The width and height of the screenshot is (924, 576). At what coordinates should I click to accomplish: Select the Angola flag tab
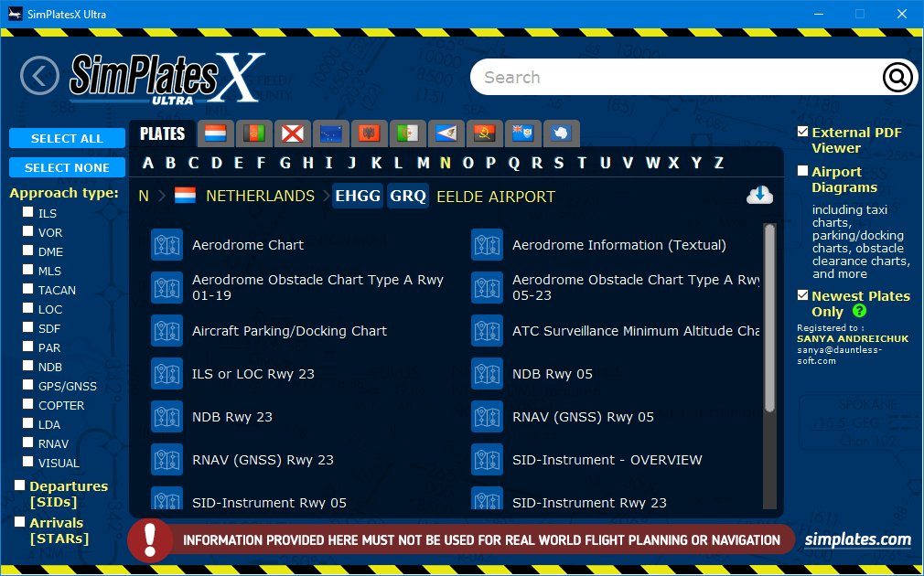[x=484, y=133]
